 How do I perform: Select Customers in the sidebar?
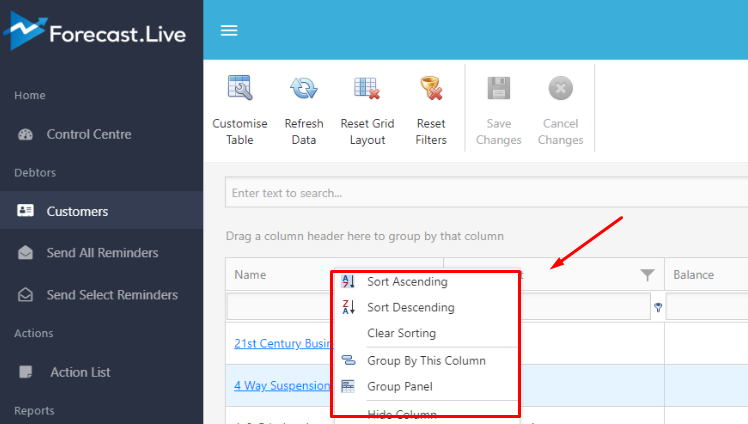101,211
